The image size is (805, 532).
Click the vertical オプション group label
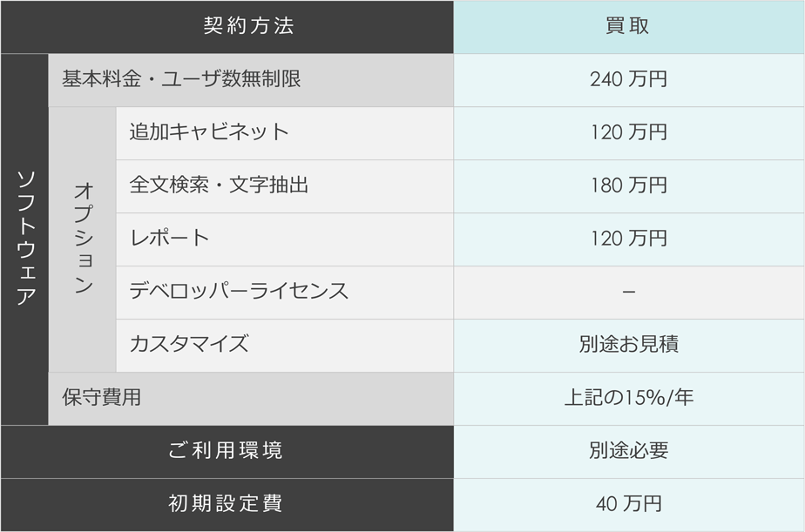pyautogui.click(x=83, y=239)
